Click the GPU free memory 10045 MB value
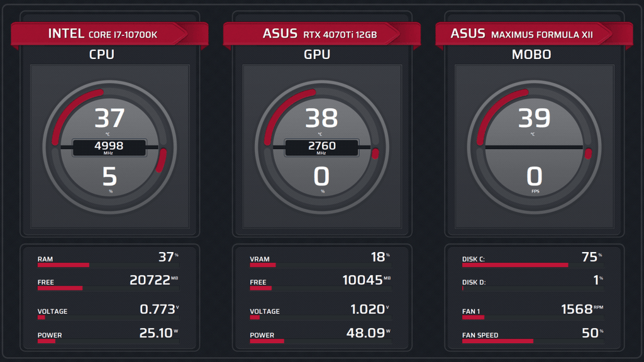This screenshot has height=362, width=644. pyautogui.click(x=362, y=280)
